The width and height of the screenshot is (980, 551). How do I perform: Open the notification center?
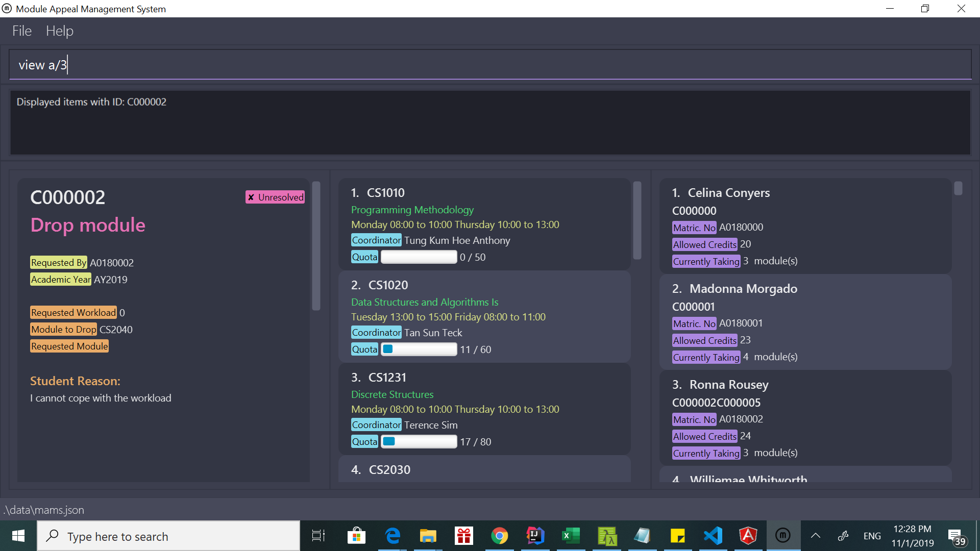pos(957,537)
